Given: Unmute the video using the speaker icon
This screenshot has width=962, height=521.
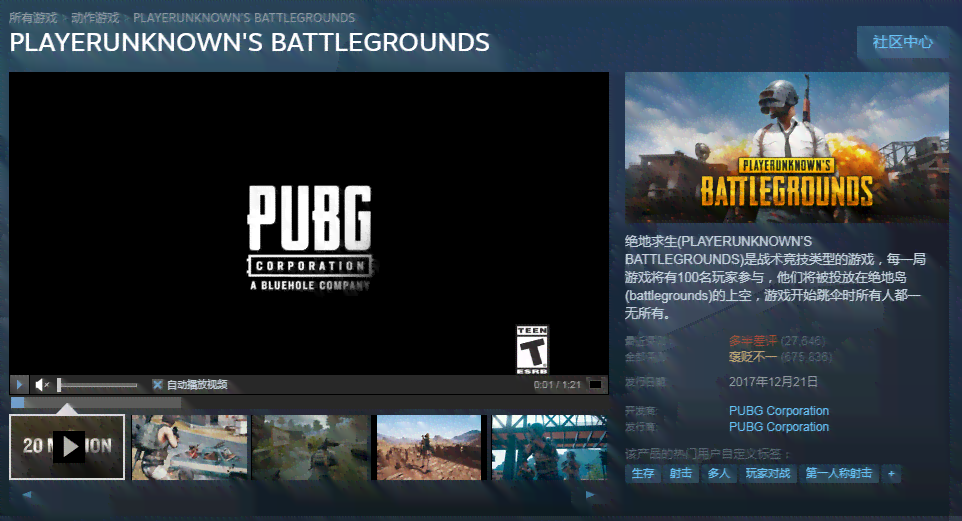Looking at the screenshot, I should [x=42, y=385].
